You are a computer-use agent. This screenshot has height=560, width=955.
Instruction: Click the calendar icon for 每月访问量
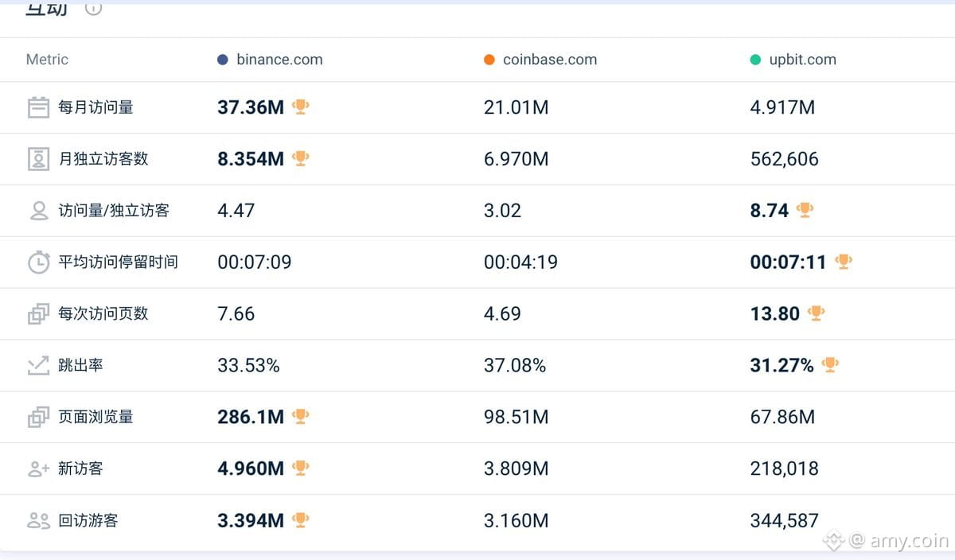(38, 107)
